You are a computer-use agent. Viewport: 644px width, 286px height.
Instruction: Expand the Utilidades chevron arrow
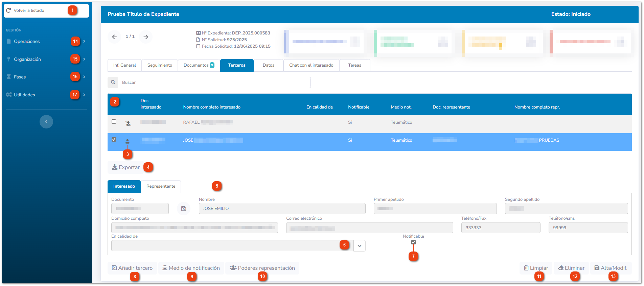click(84, 95)
